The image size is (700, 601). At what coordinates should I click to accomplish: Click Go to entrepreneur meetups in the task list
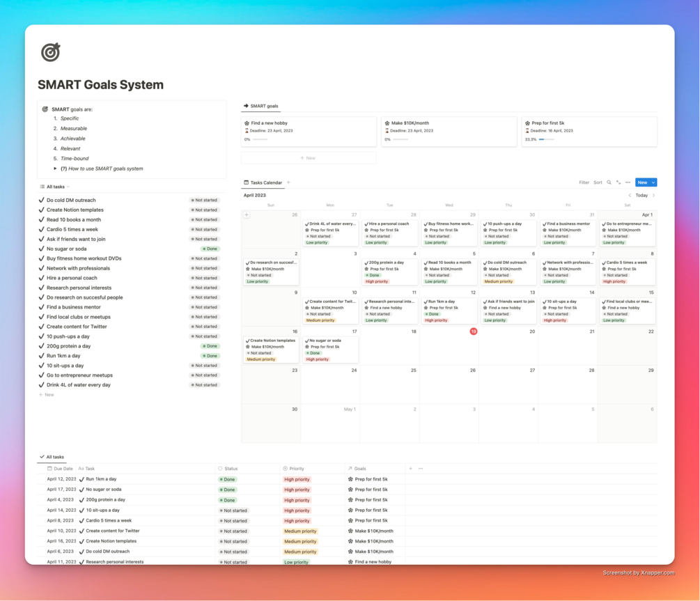79,375
